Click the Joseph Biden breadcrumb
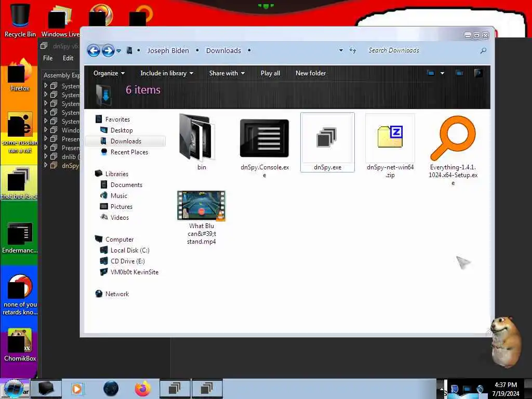The image size is (532, 399). [x=168, y=50]
